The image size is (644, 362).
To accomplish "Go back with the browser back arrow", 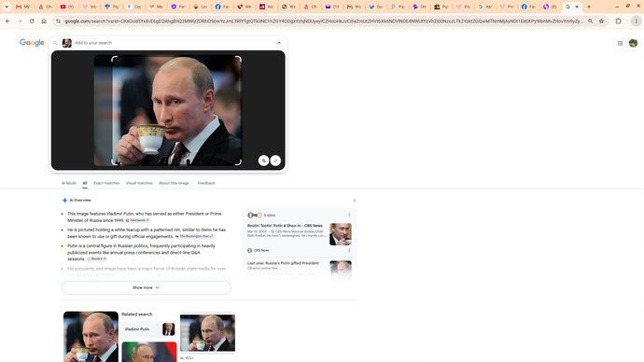I will (x=7, y=21).
